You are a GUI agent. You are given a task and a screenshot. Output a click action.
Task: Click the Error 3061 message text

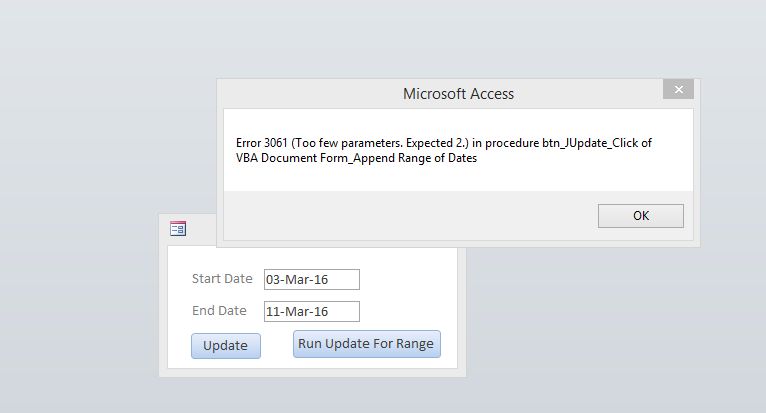pyautogui.click(x=444, y=150)
